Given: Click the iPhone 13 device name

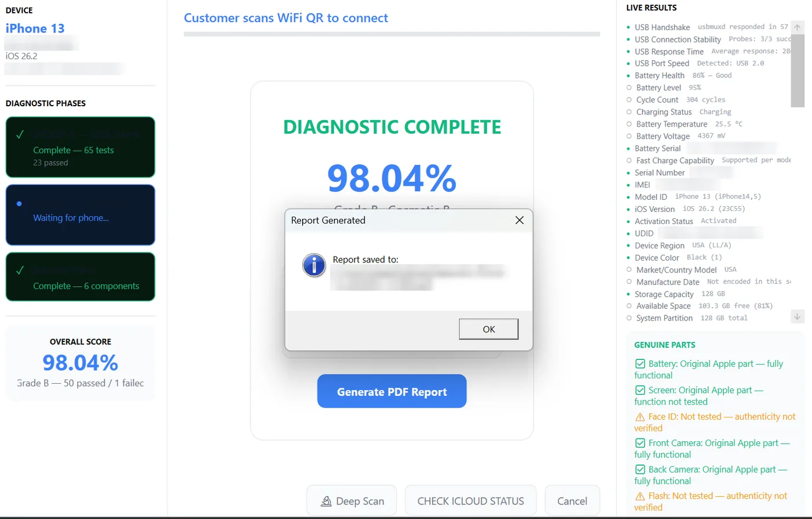Looking at the screenshot, I should click(x=35, y=28).
